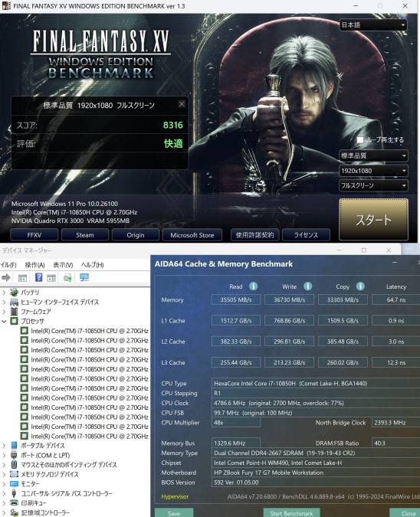Click the プロセッサ category icon
Image resolution: width=420 pixels, height=517 pixels.
(x=14, y=321)
